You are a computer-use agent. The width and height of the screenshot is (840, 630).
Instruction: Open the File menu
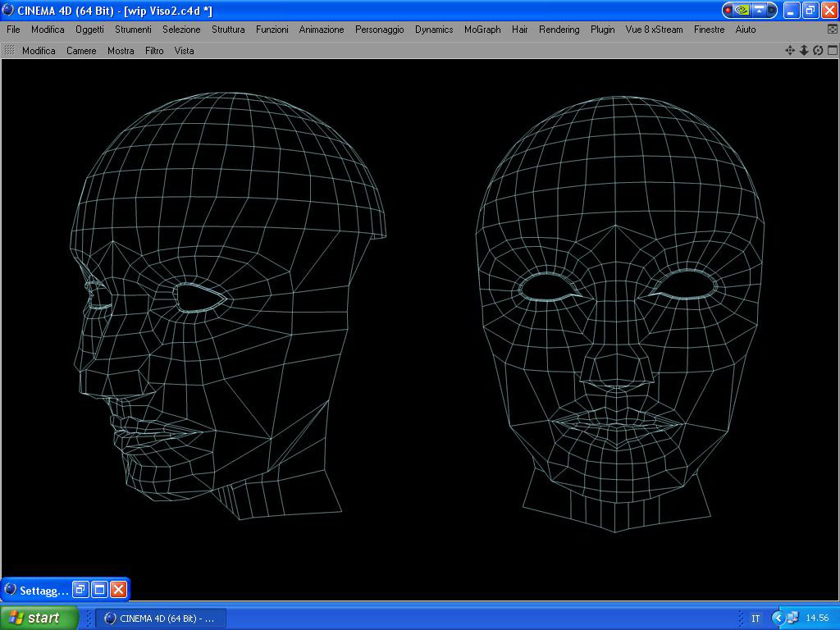click(x=13, y=30)
